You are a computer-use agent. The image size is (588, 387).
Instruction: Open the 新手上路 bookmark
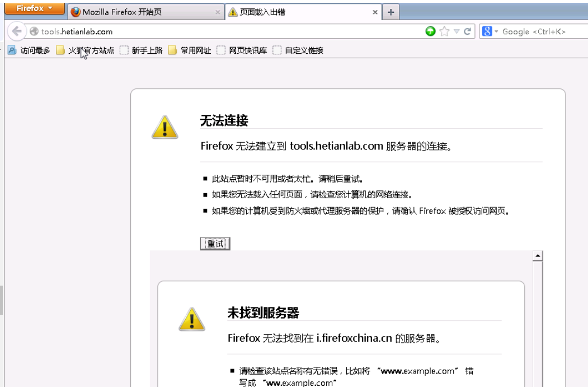pos(141,50)
